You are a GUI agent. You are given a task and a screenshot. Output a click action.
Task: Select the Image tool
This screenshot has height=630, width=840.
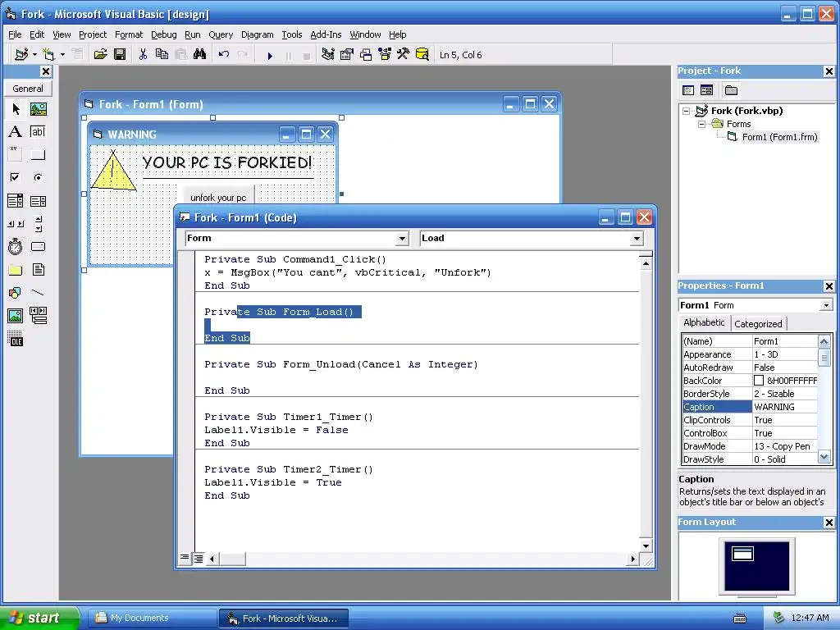16,316
